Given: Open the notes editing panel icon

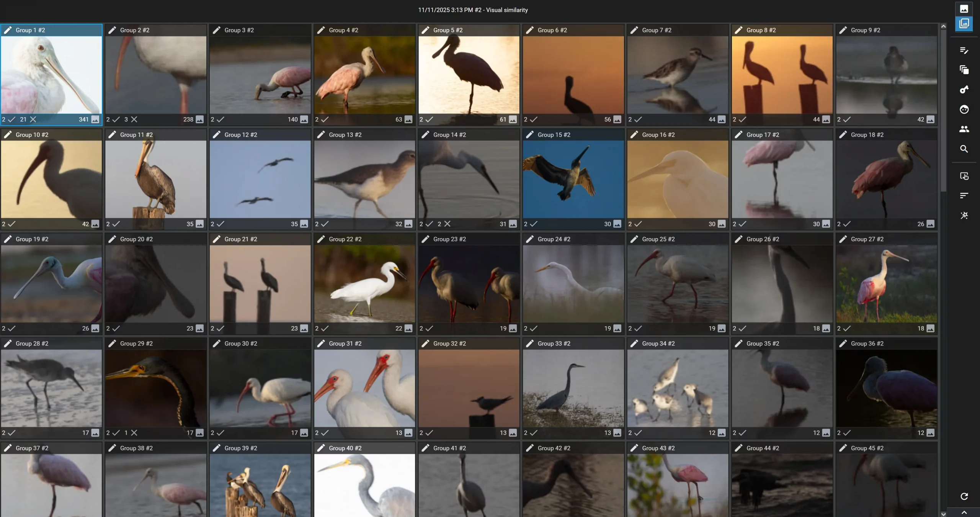Looking at the screenshot, I should click(964, 51).
